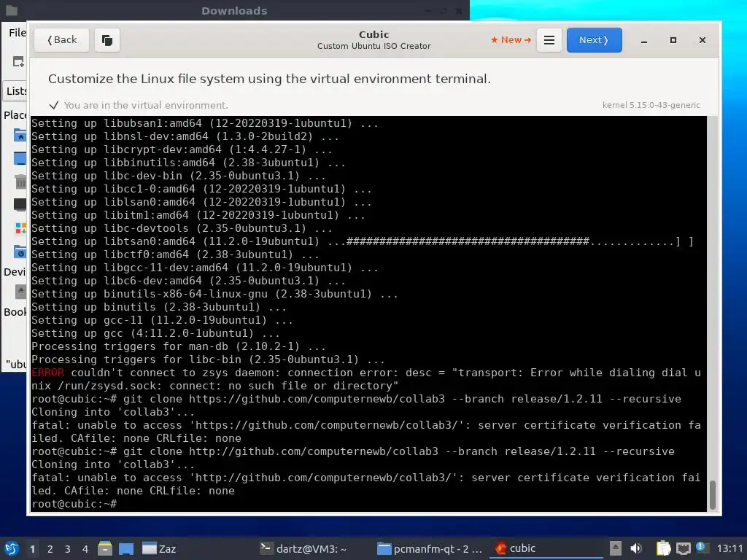747x560 pixels.
Task: Open update notifier tray icon
Action: click(701, 547)
